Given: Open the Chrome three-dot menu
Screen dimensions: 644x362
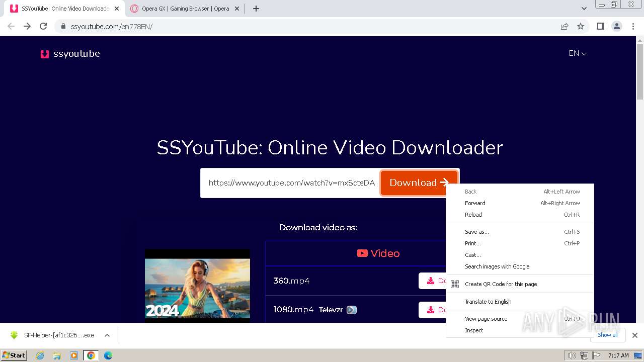Looking at the screenshot, I should click(633, 26).
